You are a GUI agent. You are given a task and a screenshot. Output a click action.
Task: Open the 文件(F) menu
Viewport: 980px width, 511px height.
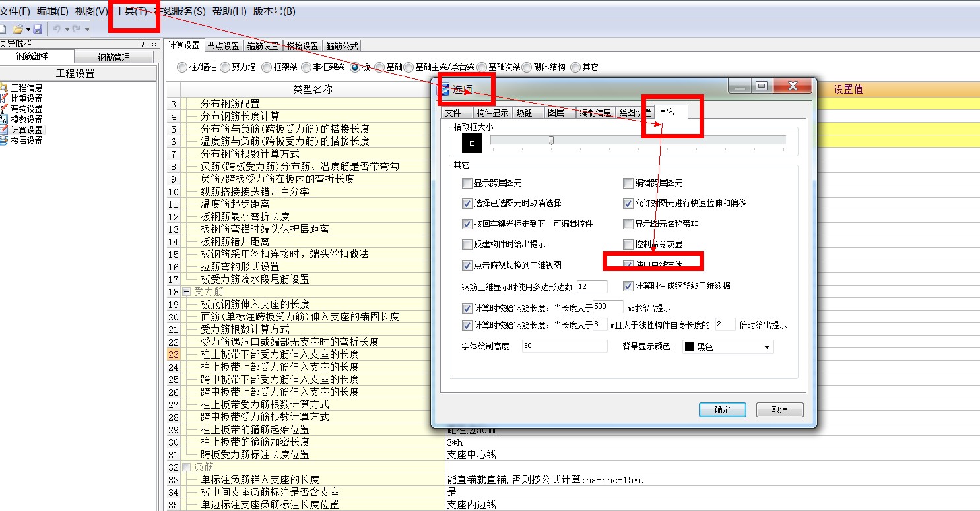pyautogui.click(x=15, y=11)
